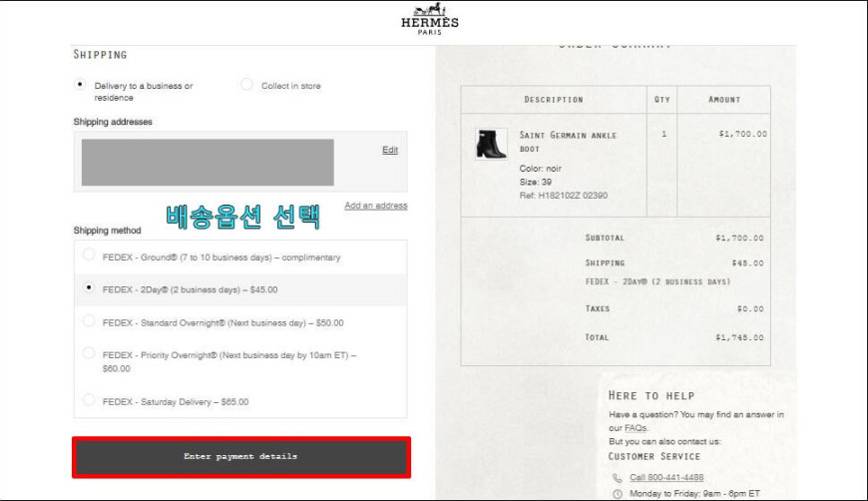
Task: Choose FEDEX Saturday Delivery $65.00
Action: [89, 399]
